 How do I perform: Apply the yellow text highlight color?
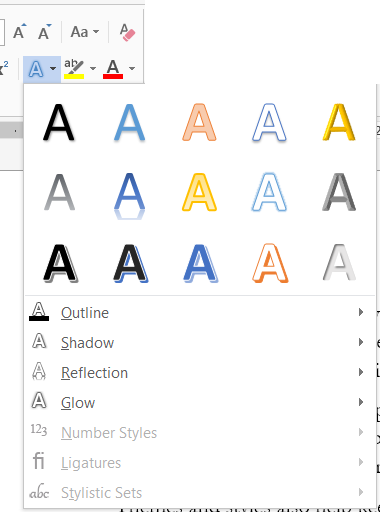tap(74, 69)
